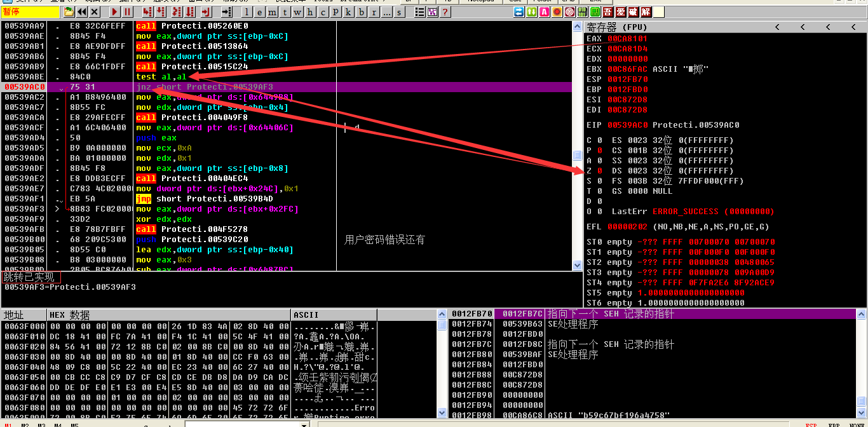Show call stack with the 'k' button
Image resolution: width=868 pixels, height=427 pixels.
tap(348, 12)
